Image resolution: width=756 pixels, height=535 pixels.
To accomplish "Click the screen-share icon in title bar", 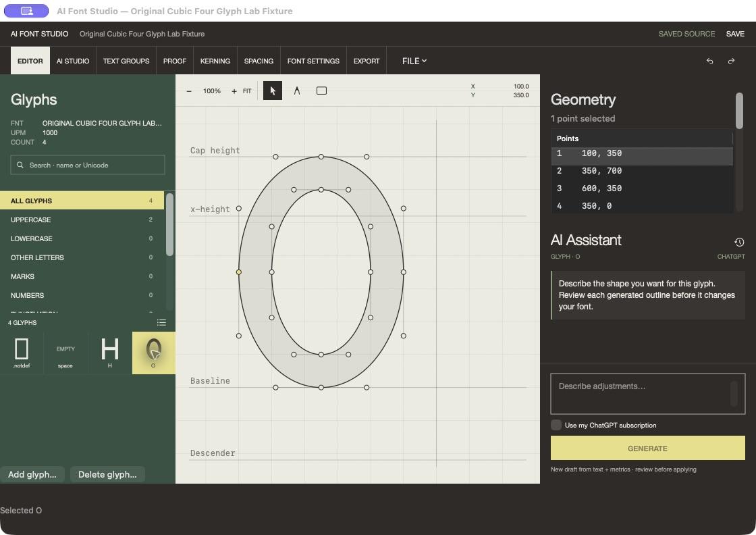I will pos(26,11).
